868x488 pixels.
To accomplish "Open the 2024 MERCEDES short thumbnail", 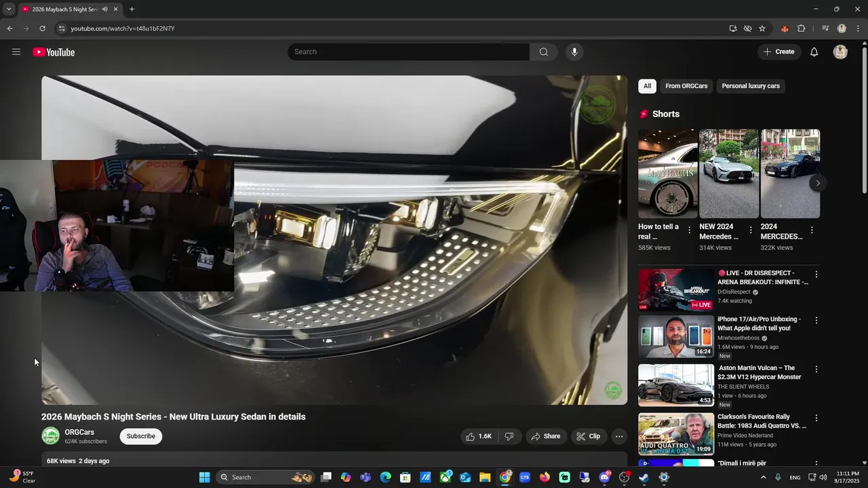I will 790,174.
